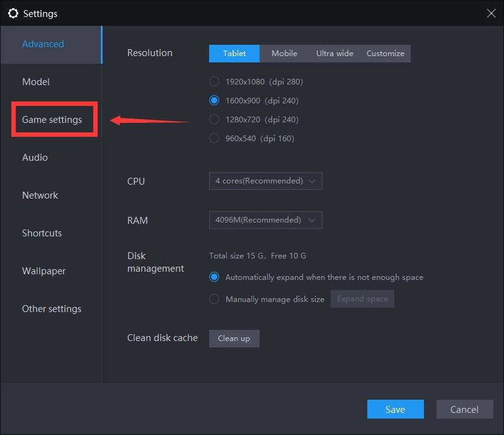This screenshot has height=435, width=504.
Task: Open the CPU cores dropdown
Action: (265, 181)
